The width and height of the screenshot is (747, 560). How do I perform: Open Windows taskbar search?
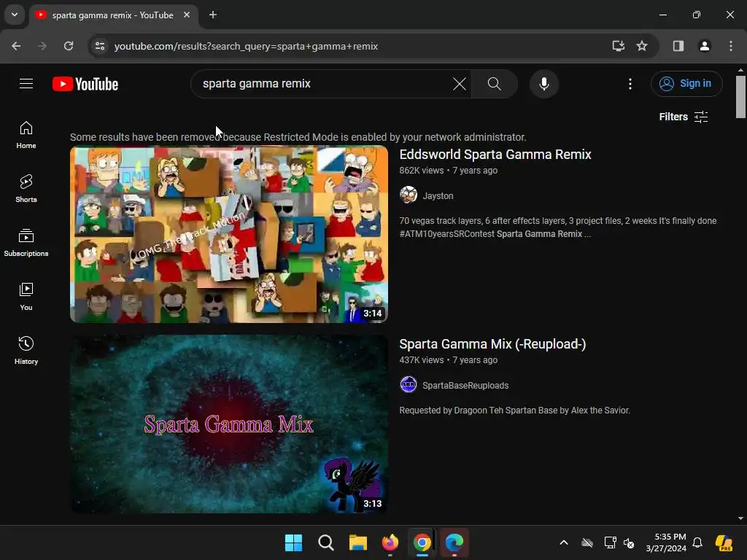(326, 542)
